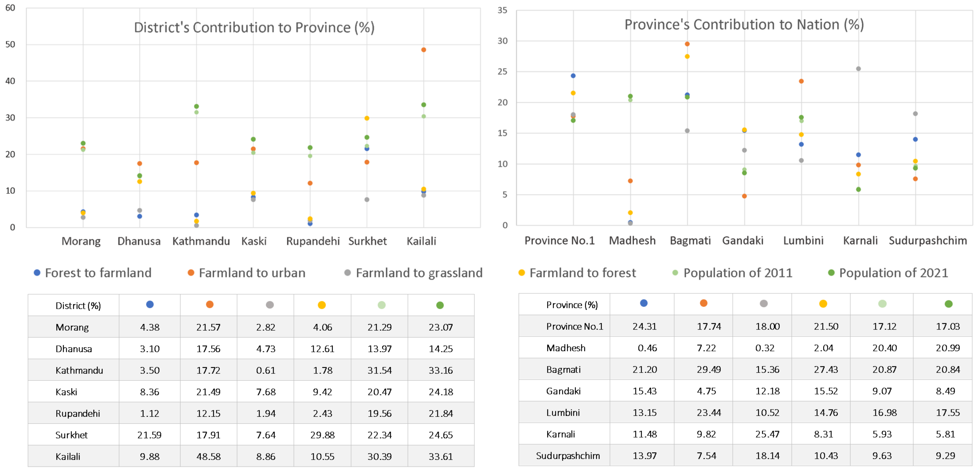The height and width of the screenshot is (472, 980).
Task: Click the yellow Farmland to forest legend marker
Action: pyautogui.click(x=522, y=272)
